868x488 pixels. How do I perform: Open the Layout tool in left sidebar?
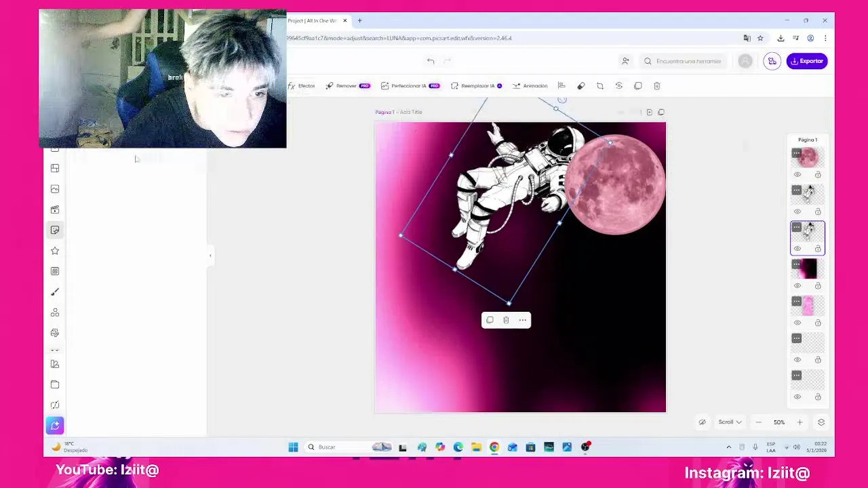pos(55,168)
